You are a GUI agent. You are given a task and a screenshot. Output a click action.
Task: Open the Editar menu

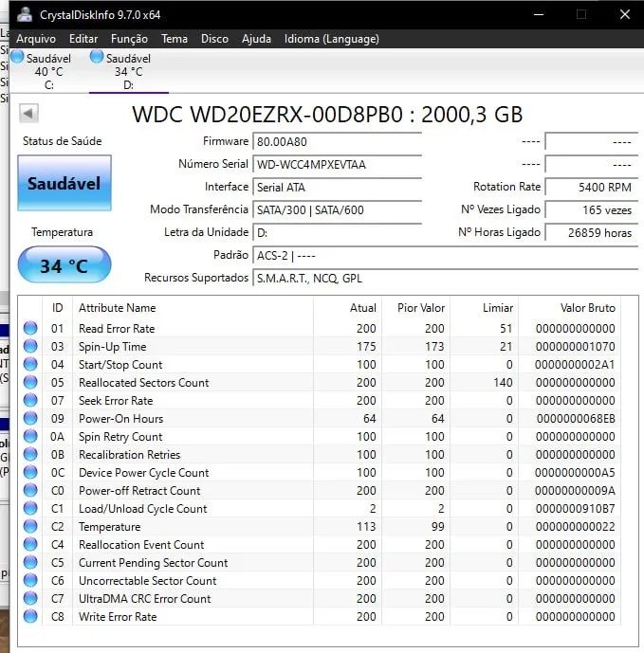[x=83, y=39]
